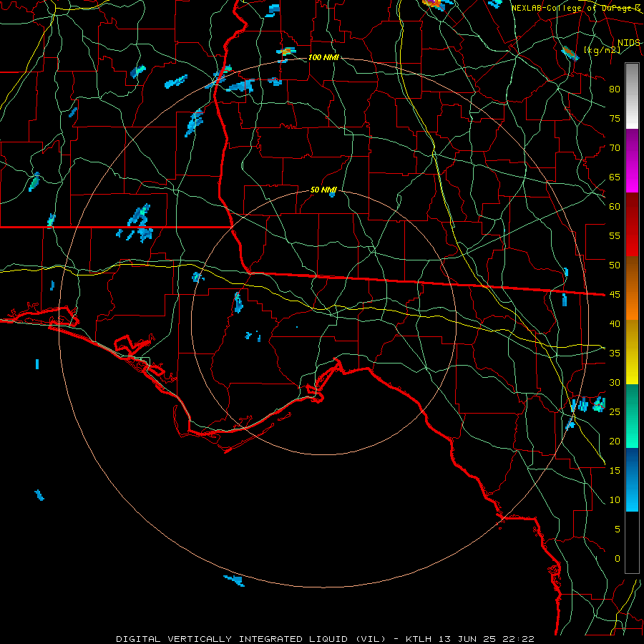This screenshot has width=644, height=644.
Task: Click the yellow segment of the color bar
Action: (632, 352)
